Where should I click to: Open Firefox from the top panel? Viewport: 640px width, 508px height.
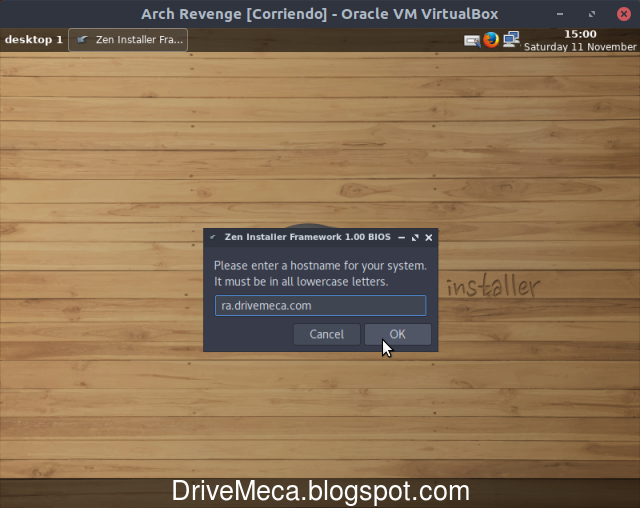tap(491, 40)
